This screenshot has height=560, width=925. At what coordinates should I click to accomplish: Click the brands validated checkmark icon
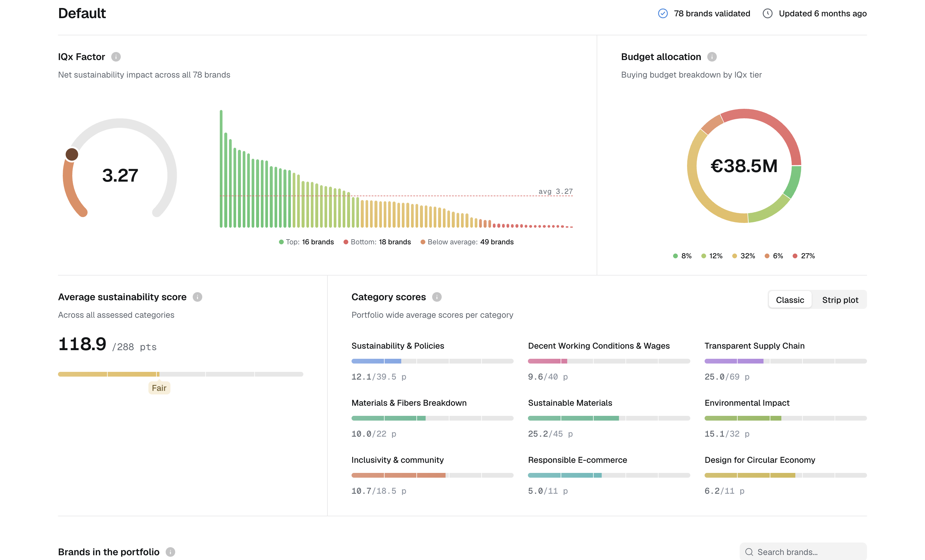(663, 13)
